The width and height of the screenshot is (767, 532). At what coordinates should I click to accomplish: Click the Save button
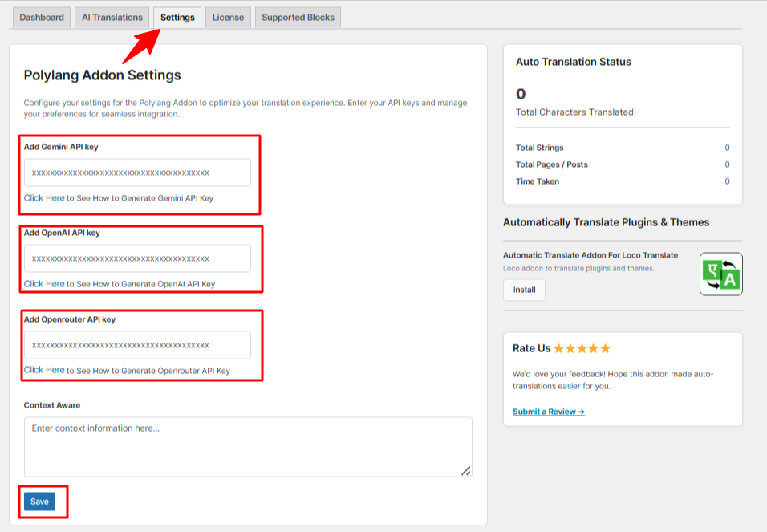click(39, 502)
